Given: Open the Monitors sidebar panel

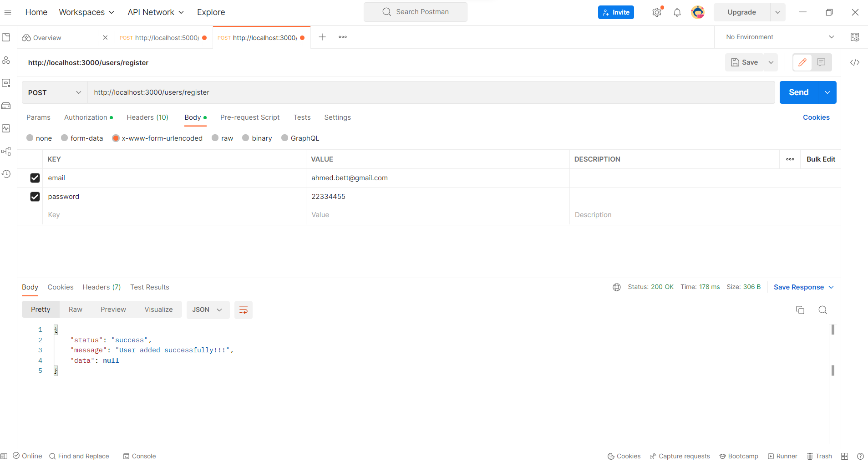Looking at the screenshot, I should pos(6,128).
